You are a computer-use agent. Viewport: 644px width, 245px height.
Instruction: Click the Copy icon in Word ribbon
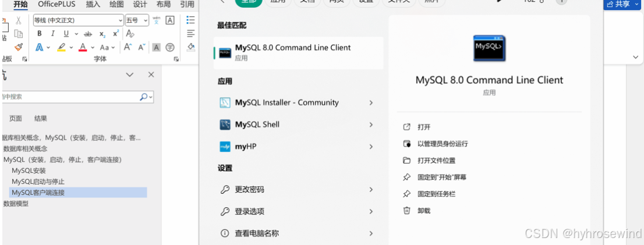(x=19, y=34)
